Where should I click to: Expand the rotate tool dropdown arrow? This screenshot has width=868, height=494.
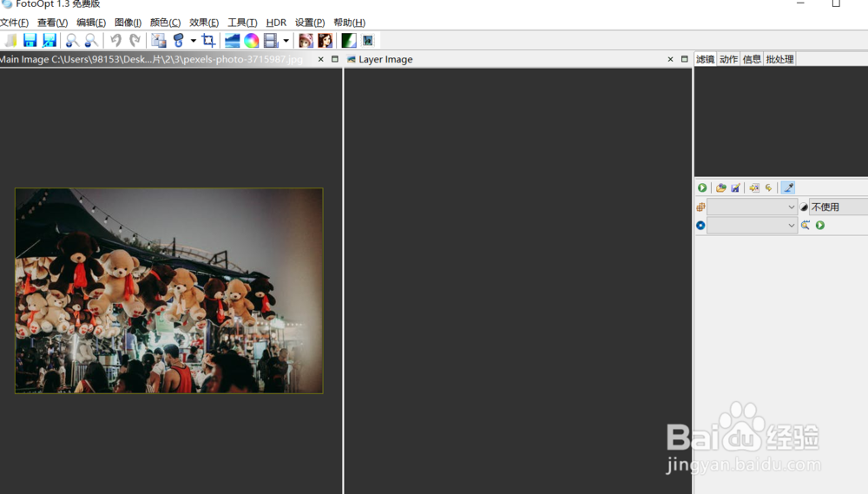(x=194, y=41)
